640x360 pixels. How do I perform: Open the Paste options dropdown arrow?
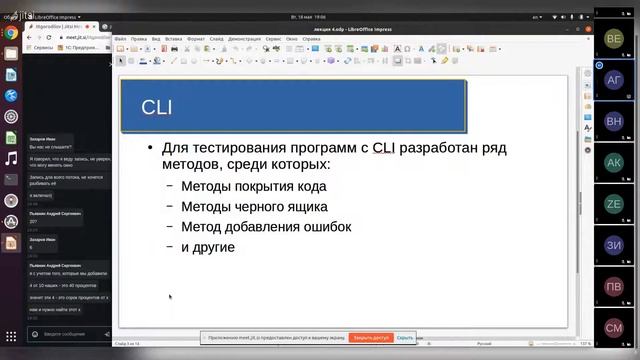213,49
